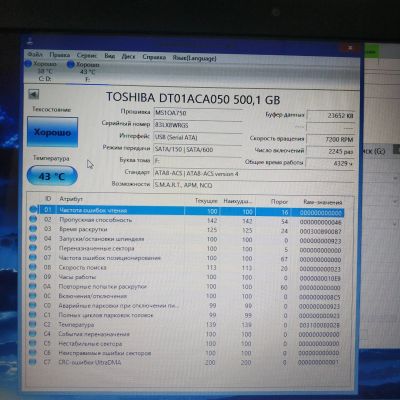Close the disk info window
This screenshot has width=400, height=400.
pos(350,48)
